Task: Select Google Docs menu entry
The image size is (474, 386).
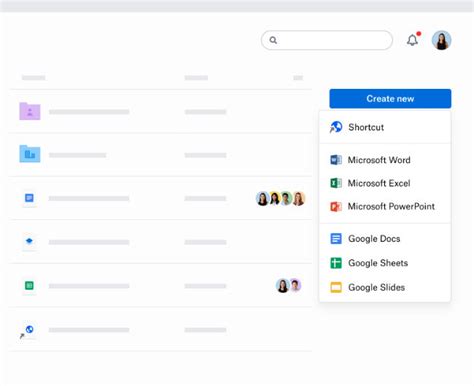Action: (x=385, y=239)
